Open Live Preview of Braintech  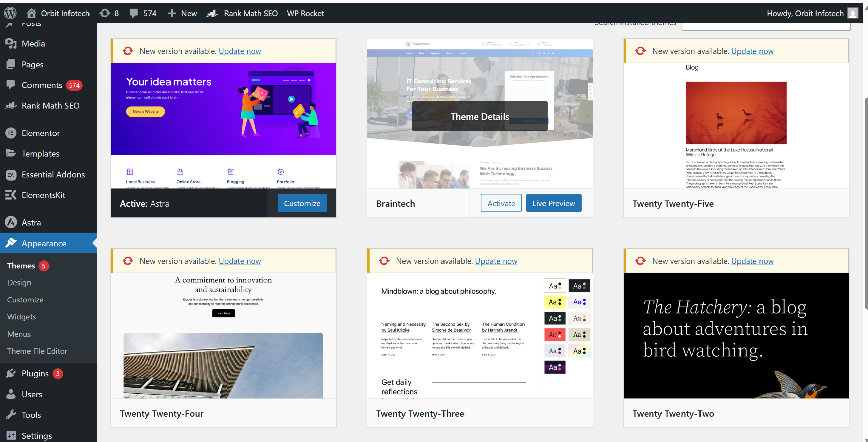[553, 203]
